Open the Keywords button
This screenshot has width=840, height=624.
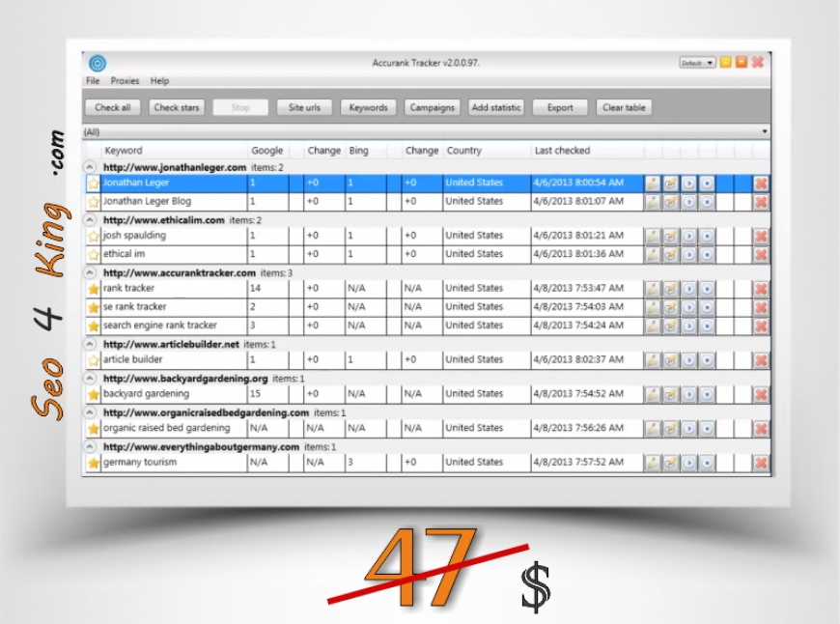coord(368,107)
